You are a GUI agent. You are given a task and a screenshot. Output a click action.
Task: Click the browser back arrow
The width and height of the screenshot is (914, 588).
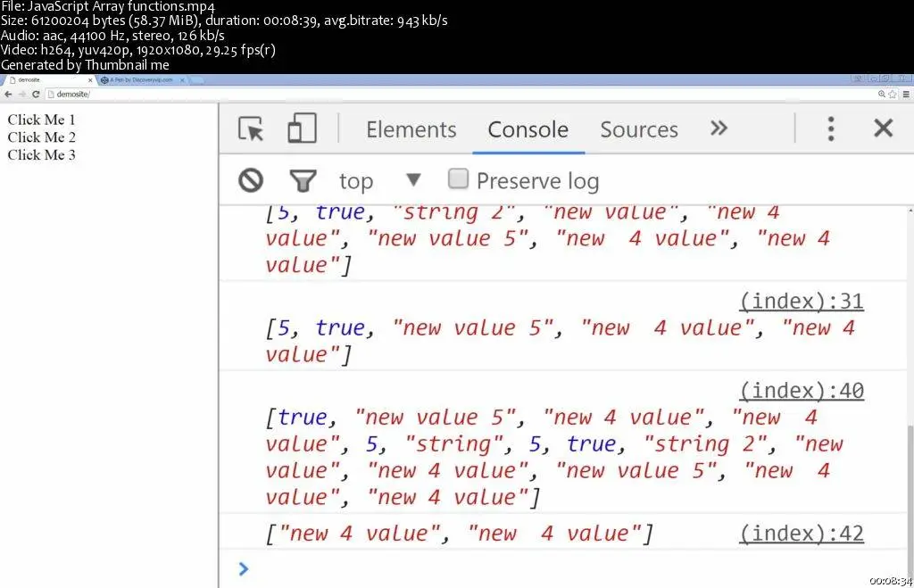pos(8,94)
